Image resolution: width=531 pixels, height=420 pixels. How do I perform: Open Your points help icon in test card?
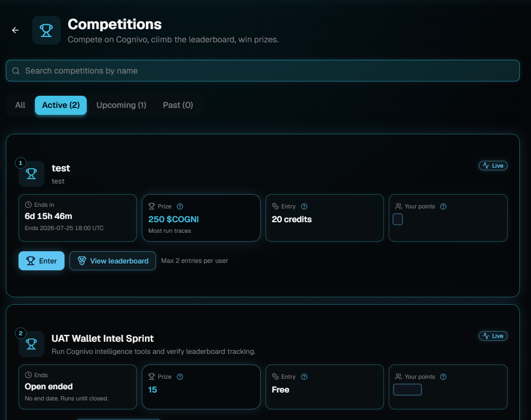coord(443,206)
